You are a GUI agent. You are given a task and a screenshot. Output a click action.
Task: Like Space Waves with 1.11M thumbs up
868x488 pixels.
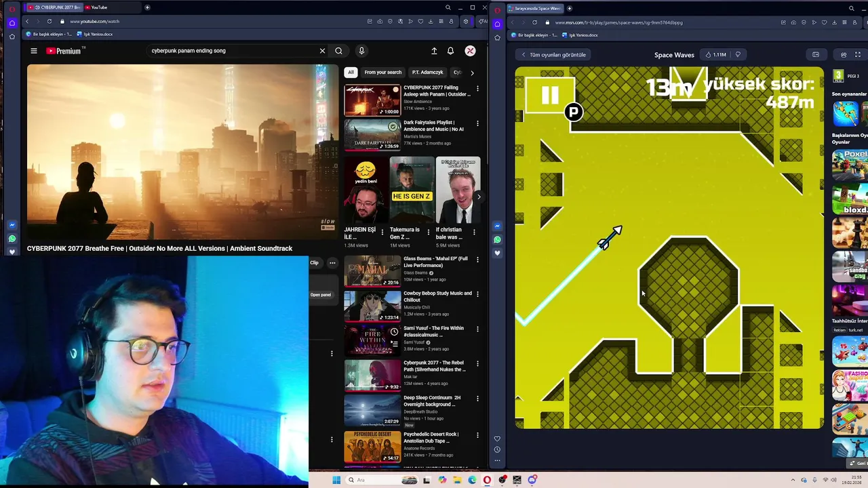tap(715, 55)
